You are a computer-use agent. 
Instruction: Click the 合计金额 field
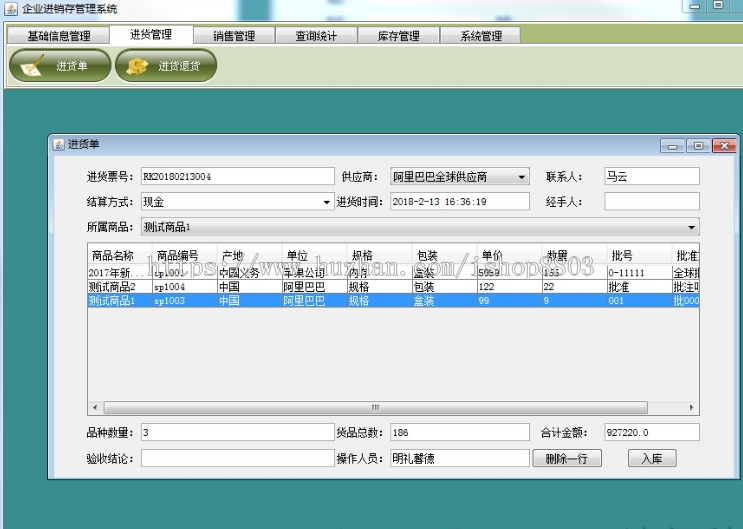652,432
